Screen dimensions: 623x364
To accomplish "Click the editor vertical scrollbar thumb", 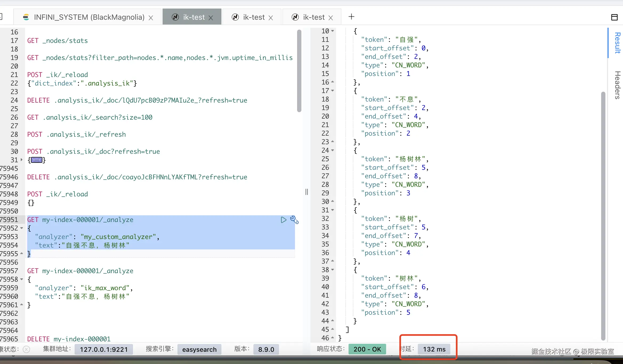I will tap(299, 71).
